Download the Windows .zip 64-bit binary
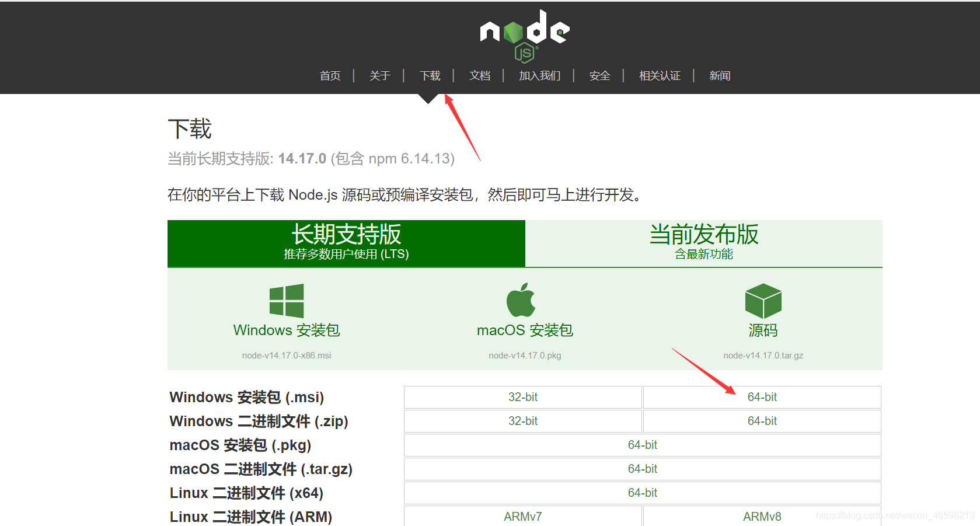Screen dimensions: 980x526 762,421
